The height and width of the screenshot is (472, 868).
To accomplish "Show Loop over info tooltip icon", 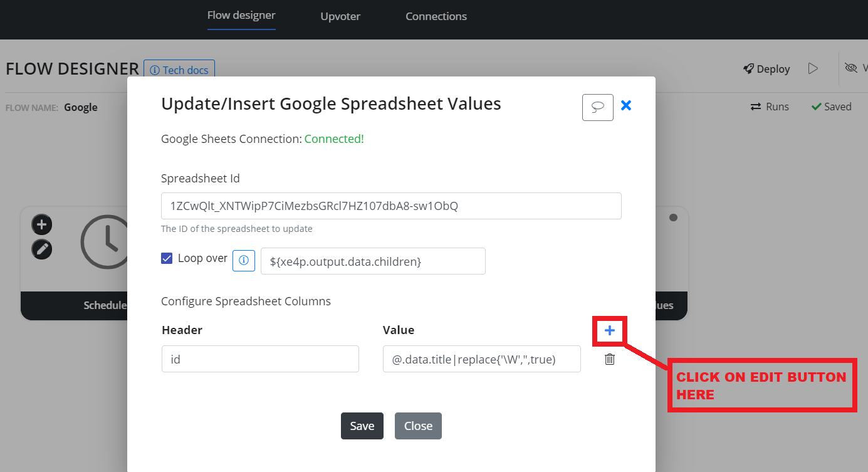I will coord(244,260).
